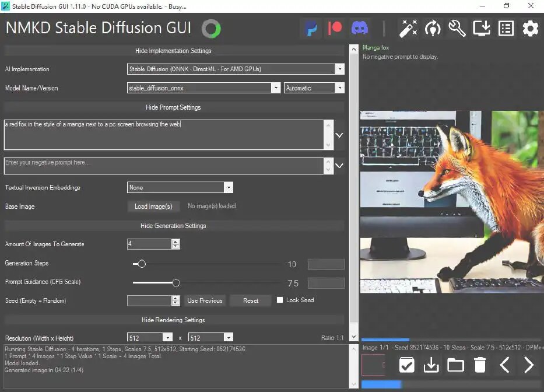Click the checkmark icon under the image
This screenshot has width=544, height=392.
(406, 365)
